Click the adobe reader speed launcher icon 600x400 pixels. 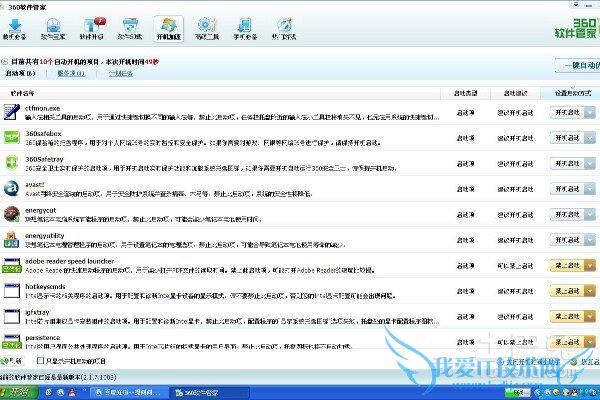[x=11, y=265]
